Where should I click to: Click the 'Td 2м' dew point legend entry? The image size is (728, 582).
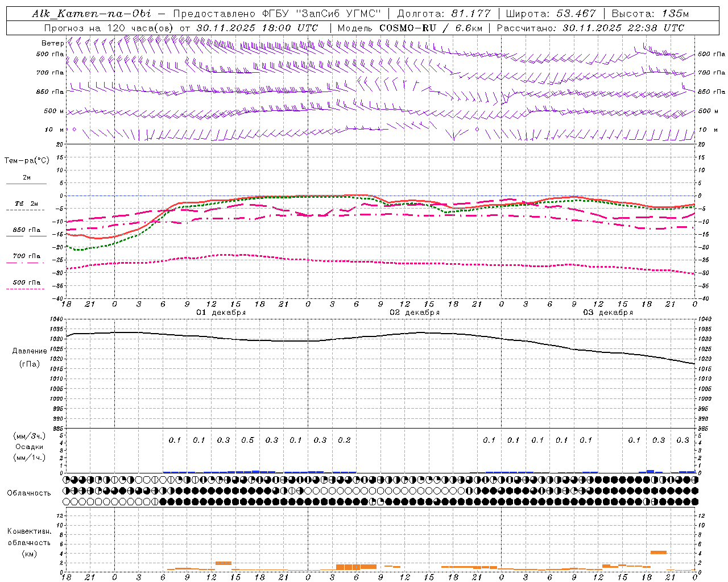[27, 203]
